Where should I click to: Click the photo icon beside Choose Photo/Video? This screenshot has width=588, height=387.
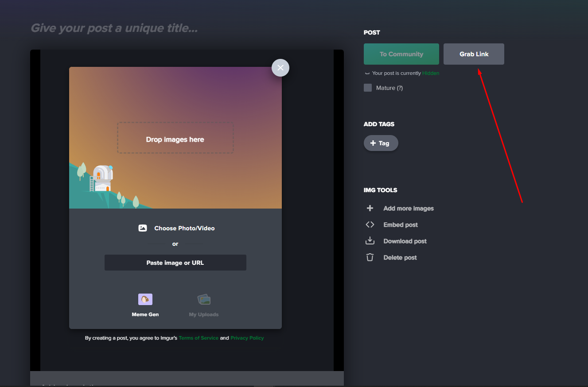click(143, 228)
